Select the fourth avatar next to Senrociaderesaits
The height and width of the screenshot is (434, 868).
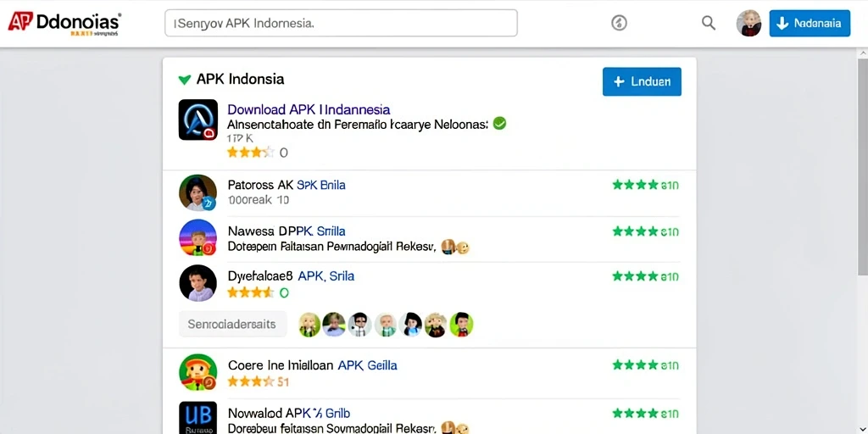click(386, 325)
